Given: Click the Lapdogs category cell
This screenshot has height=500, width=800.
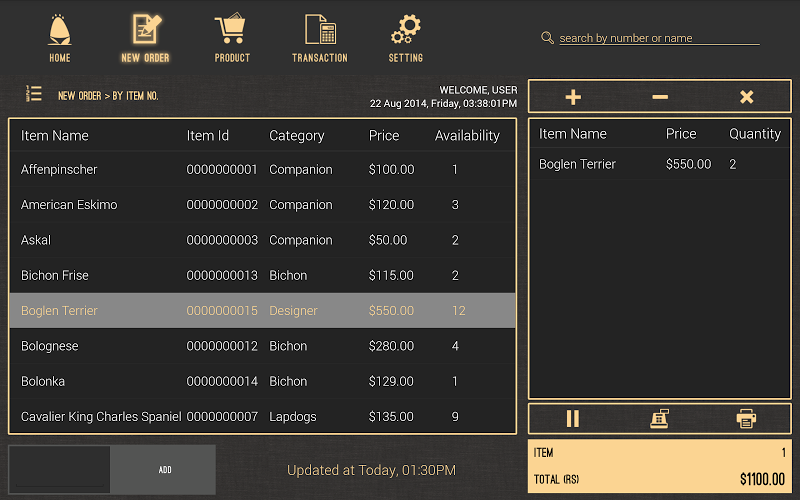Looking at the screenshot, I should pyautogui.click(x=292, y=416).
